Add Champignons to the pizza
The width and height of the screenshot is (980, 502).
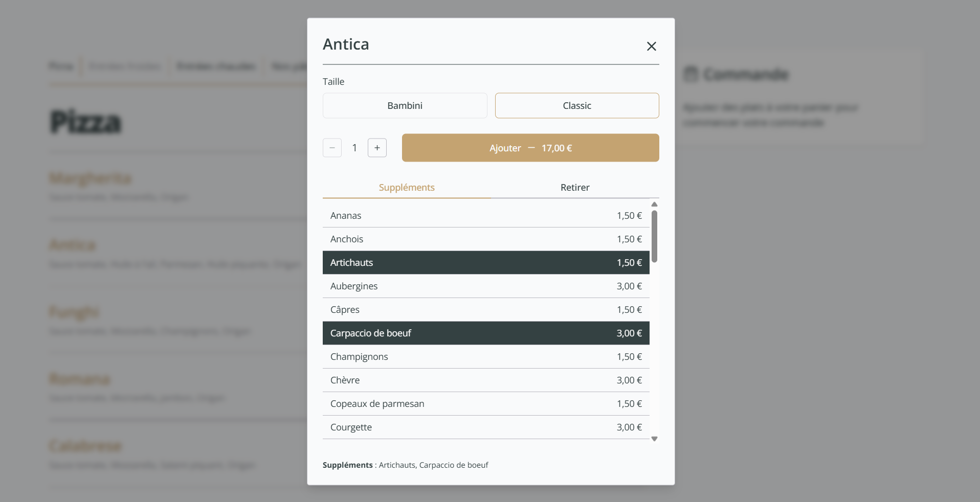tap(485, 357)
